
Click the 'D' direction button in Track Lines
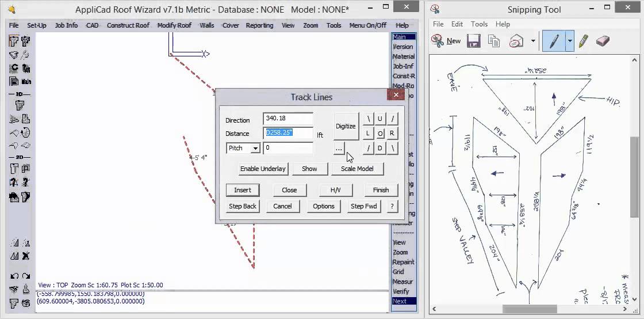pos(380,148)
